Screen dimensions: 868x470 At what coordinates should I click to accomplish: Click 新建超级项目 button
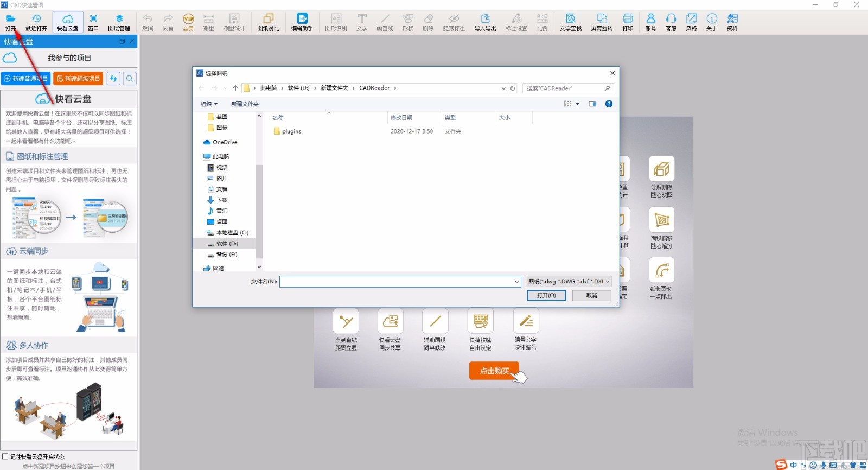[78, 79]
